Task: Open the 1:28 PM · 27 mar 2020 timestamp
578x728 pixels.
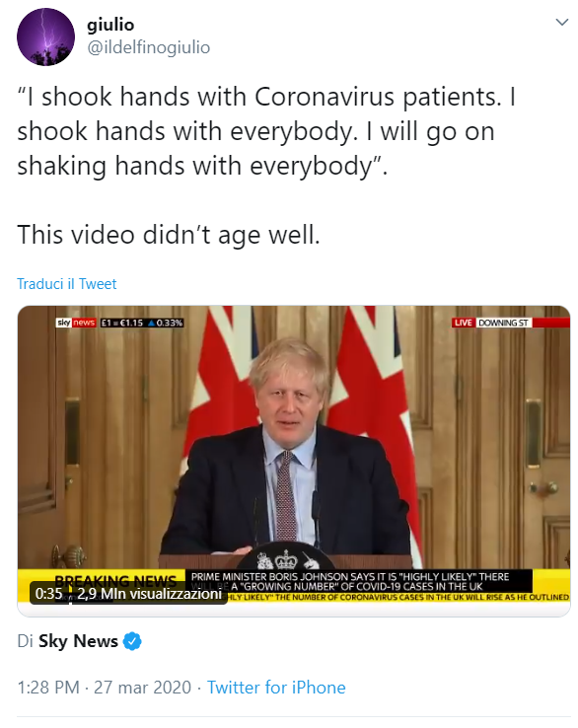Action: [x=104, y=688]
